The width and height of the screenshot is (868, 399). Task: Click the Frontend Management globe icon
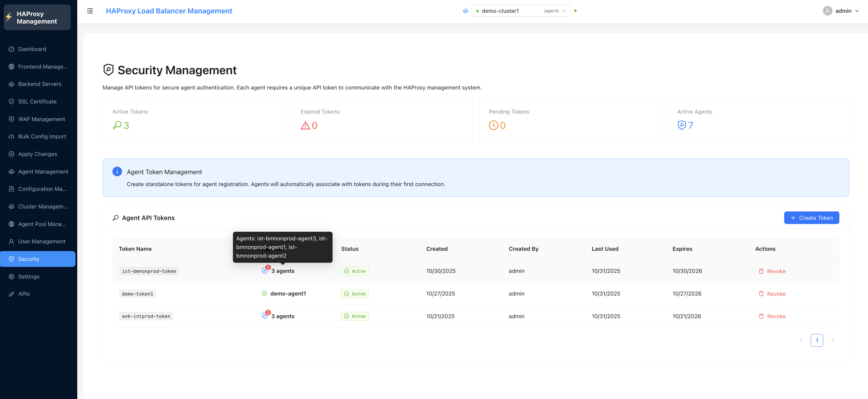pyautogui.click(x=11, y=67)
